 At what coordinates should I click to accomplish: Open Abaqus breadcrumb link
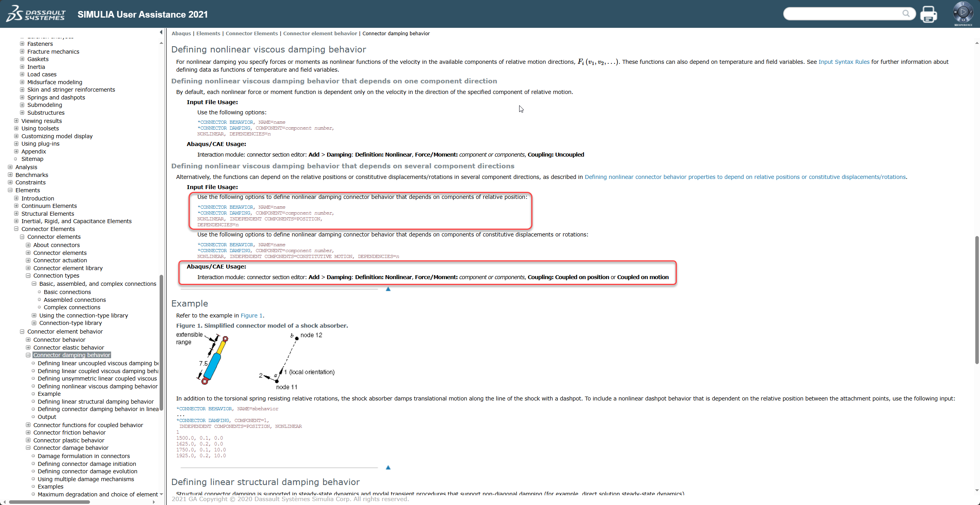181,34
